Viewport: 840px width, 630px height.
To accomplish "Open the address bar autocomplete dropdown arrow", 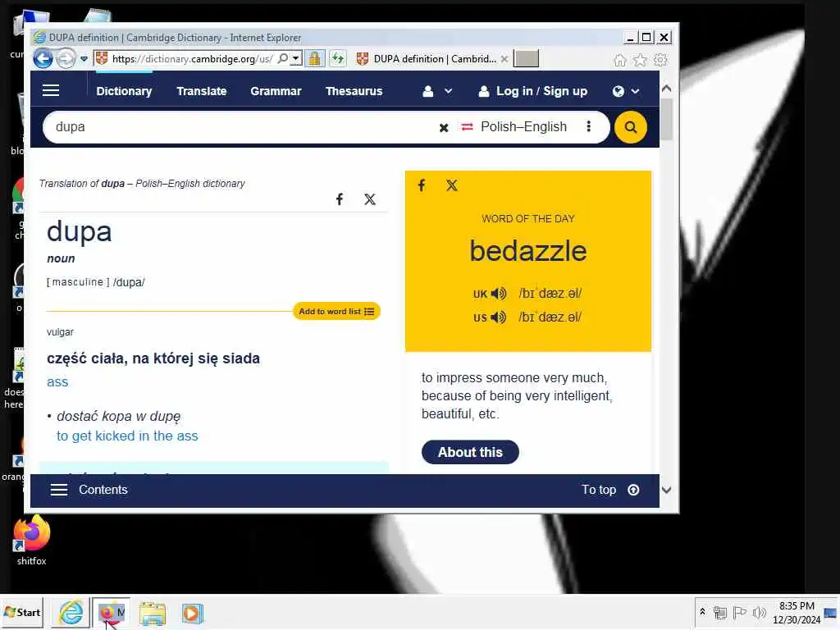I will coord(295,58).
